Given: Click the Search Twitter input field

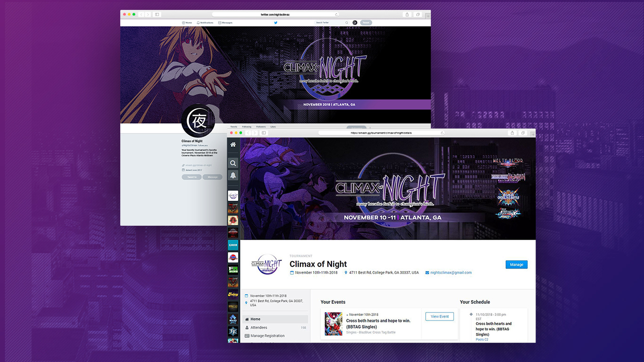Looking at the screenshot, I should [331, 23].
